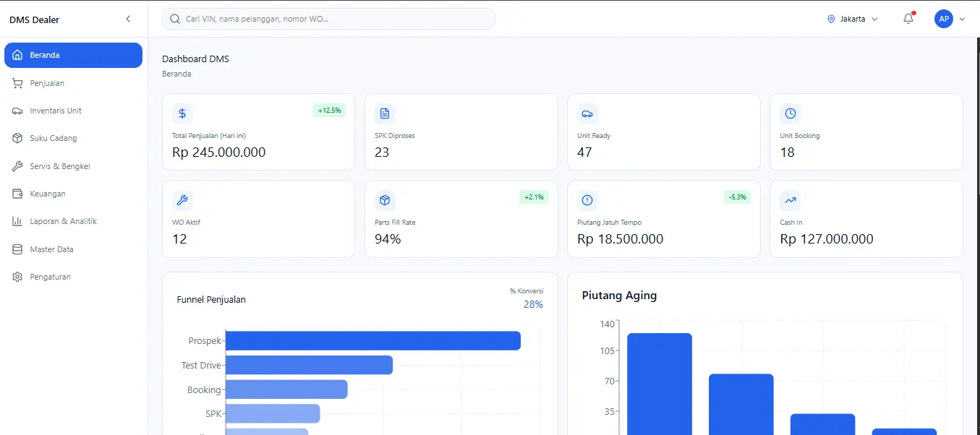Click the tallest bar in Piutang Aging chart

[659, 383]
